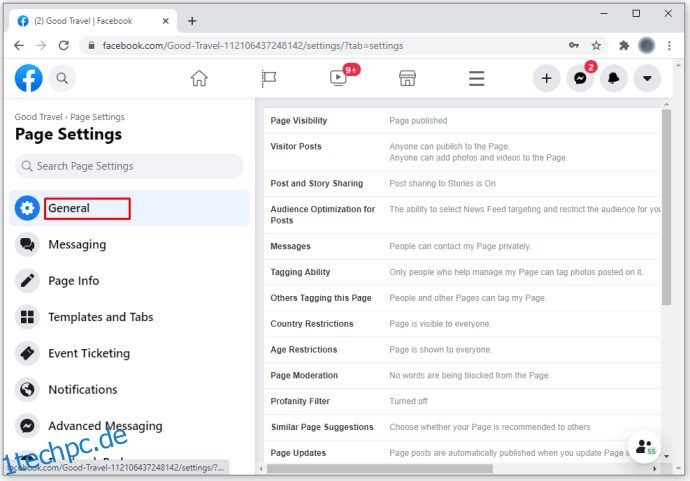The height and width of the screenshot is (481, 690).
Task: Open the Chrome profile avatar
Action: (646, 45)
